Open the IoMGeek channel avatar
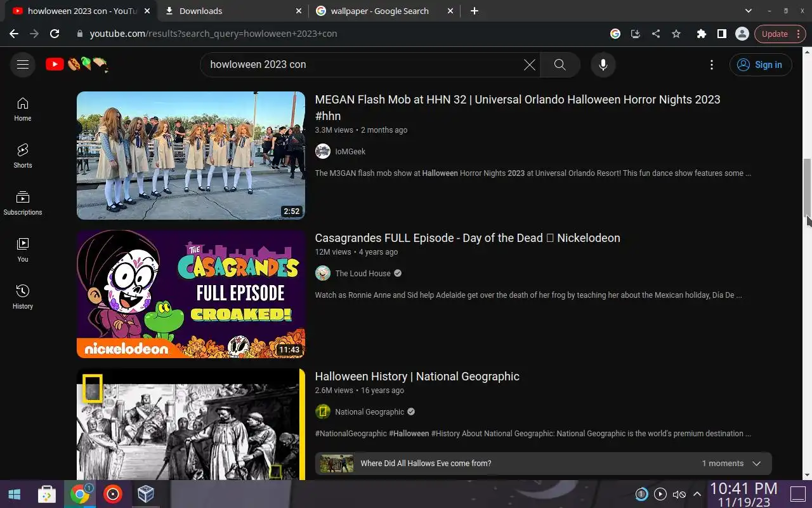The image size is (812, 508). click(323, 151)
